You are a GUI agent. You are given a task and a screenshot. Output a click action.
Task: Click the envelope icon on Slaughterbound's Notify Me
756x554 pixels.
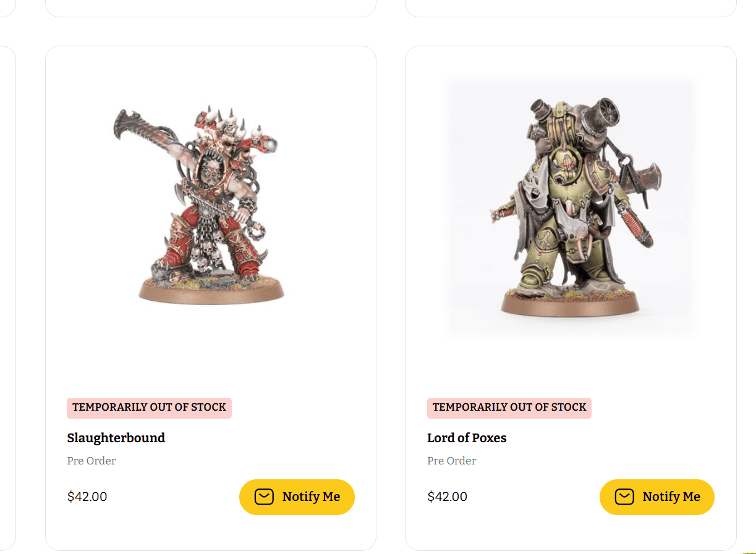pyautogui.click(x=264, y=497)
